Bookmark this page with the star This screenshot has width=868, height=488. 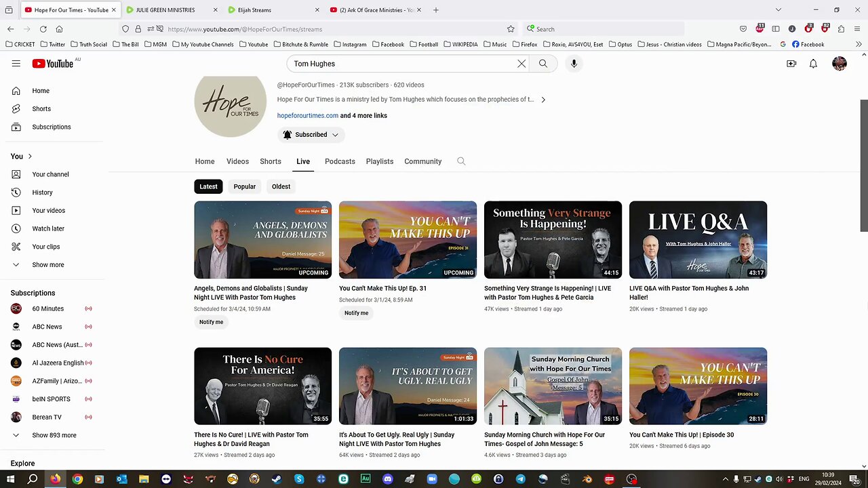pyautogui.click(x=511, y=29)
